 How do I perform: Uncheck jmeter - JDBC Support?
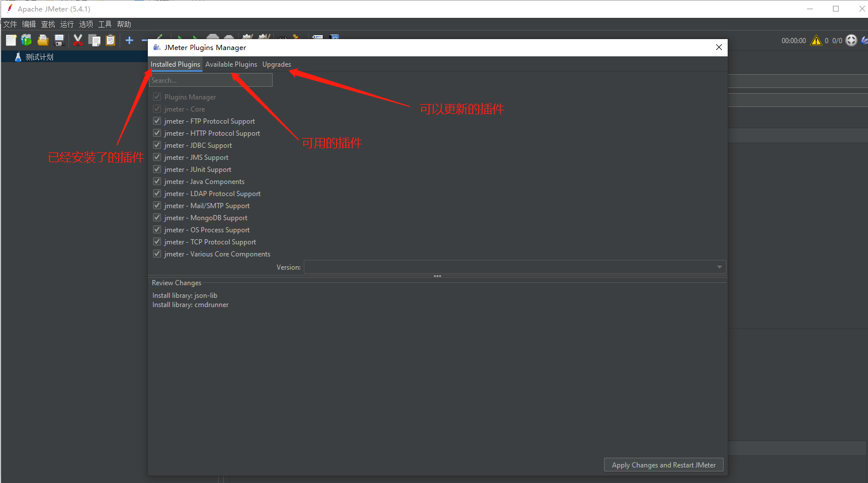pos(157,145)
